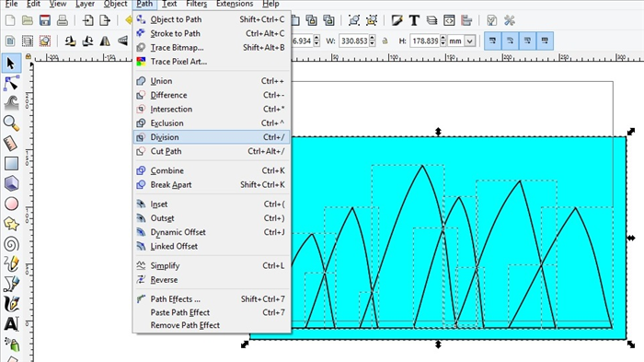Click stepper beside 6.934 value
This screenshot has height=362, width=644.
click(x=316, y=41)
